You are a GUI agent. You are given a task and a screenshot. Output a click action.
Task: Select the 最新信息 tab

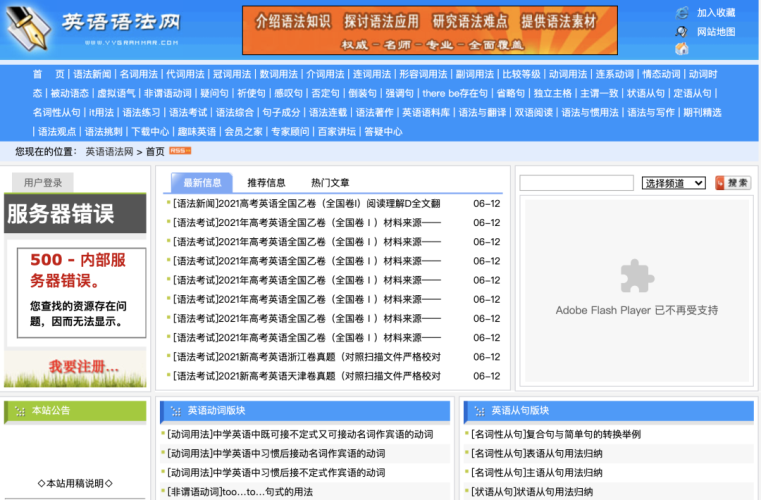coord(203,183)
